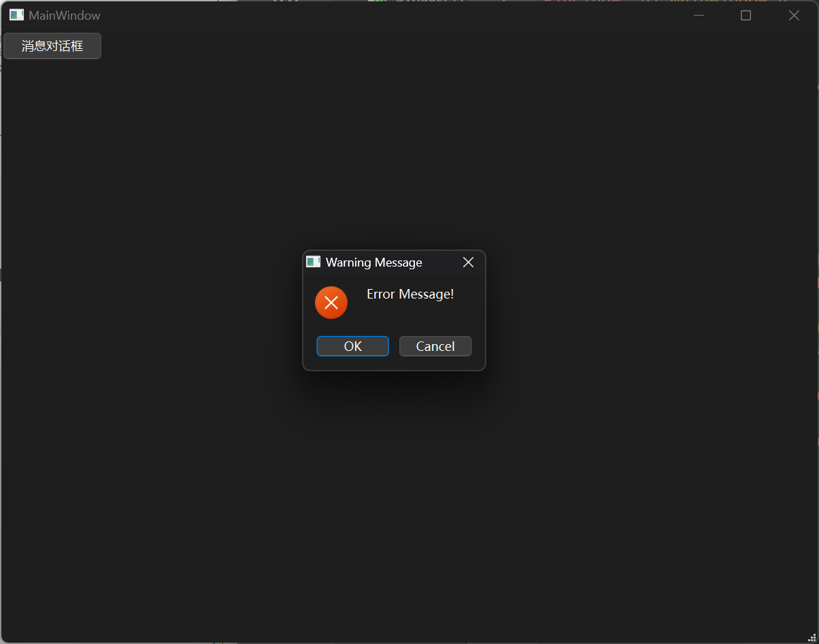Image resolution: width=819 pixels, height=644 pixels.
Task: Maximize the MainWindow
Action: pos(746,15)
